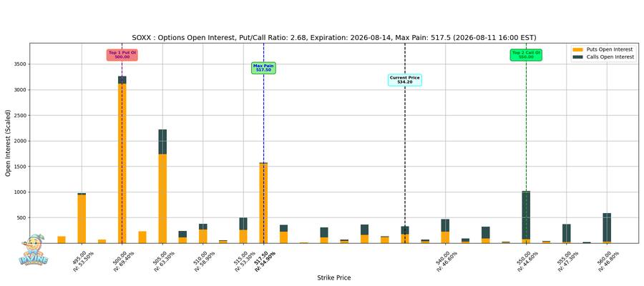Click the dark Calls Open Interest legend swatch
The width and height of the screenshot is (644, 286).
(578, 57)
